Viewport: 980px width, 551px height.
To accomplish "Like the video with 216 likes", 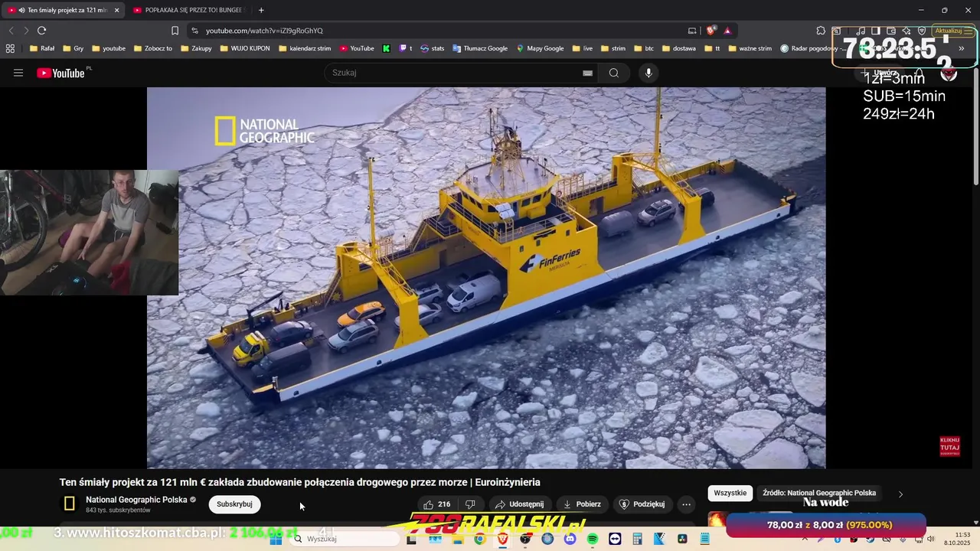I will pos(437,504).
